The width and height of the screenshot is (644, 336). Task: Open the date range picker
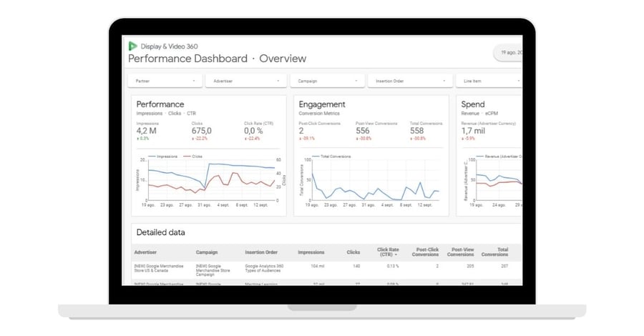(x=508, y=52)
